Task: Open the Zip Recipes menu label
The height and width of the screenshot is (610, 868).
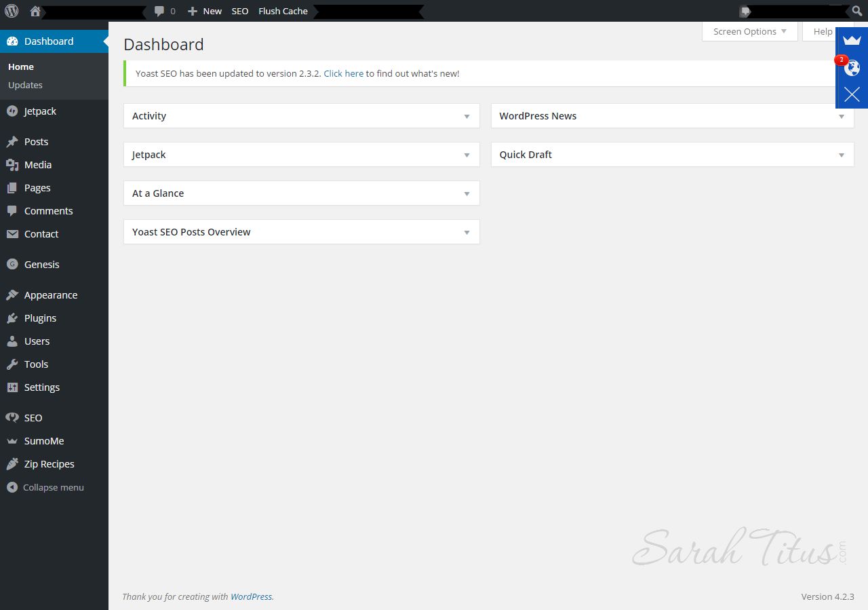Action: tap(50, 464)
